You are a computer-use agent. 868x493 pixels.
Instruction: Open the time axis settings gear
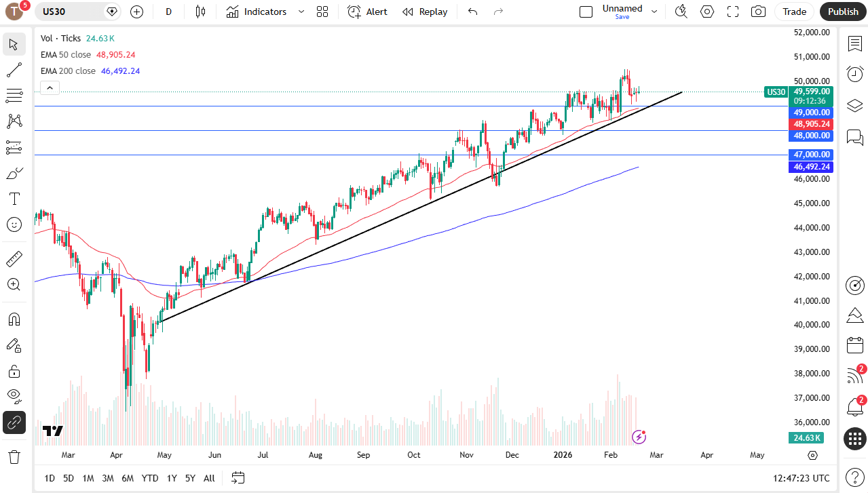click(x=813, y=455)
